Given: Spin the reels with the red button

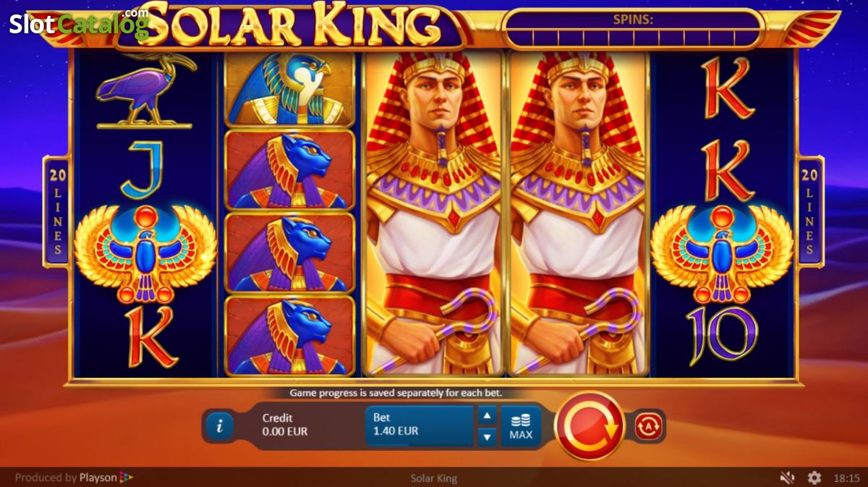Looking at the screenshot, I should [x=590, y=426].
